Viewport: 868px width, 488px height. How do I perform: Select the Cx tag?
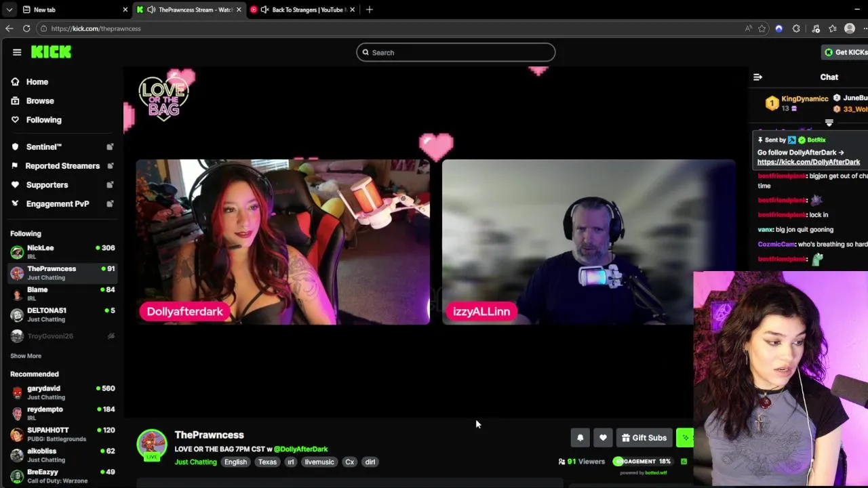click(349, 462)
